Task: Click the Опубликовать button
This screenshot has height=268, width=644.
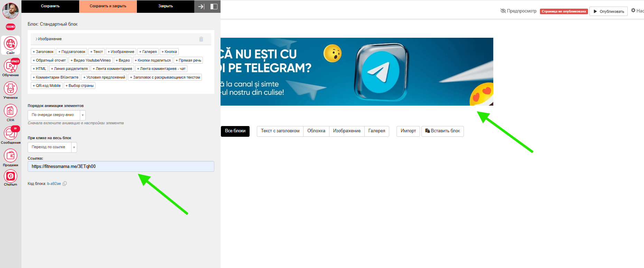Action: (x=609, y=11)
